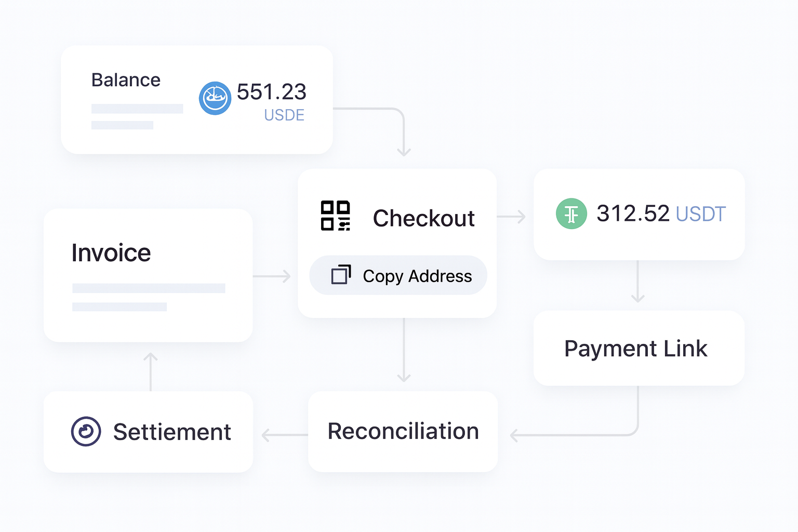
Task: Click the green USDT Tether icon
Action: [571, 214]
